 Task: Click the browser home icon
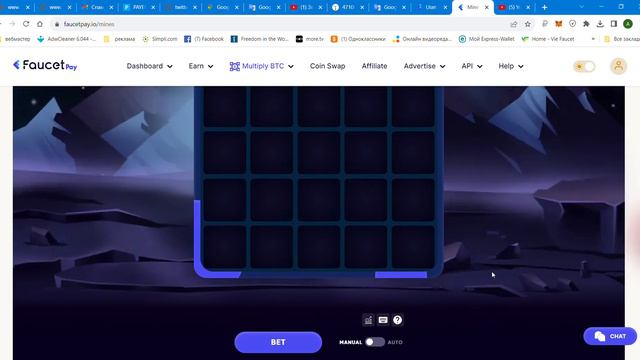[40, 24]
